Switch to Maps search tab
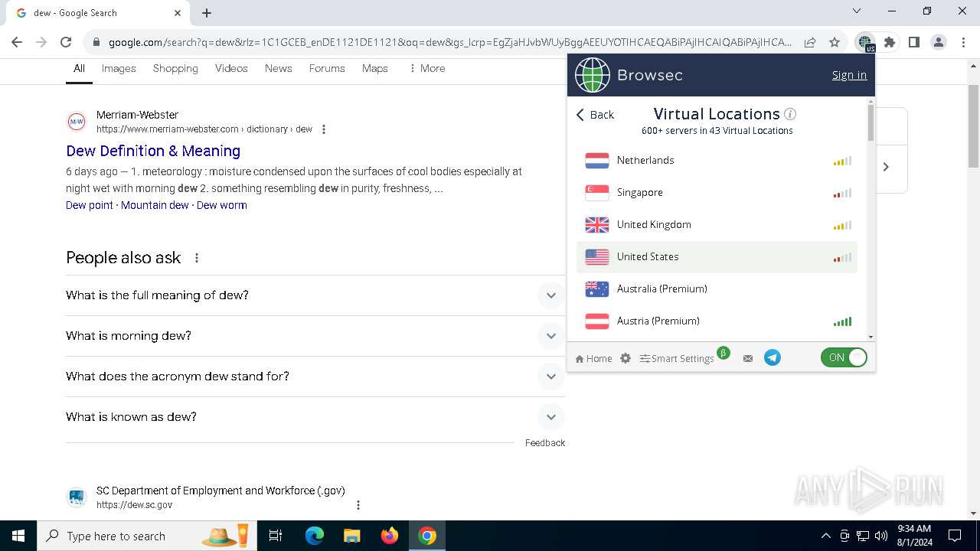The width and height of the screenshot is (980, 551). click(375, 68)
